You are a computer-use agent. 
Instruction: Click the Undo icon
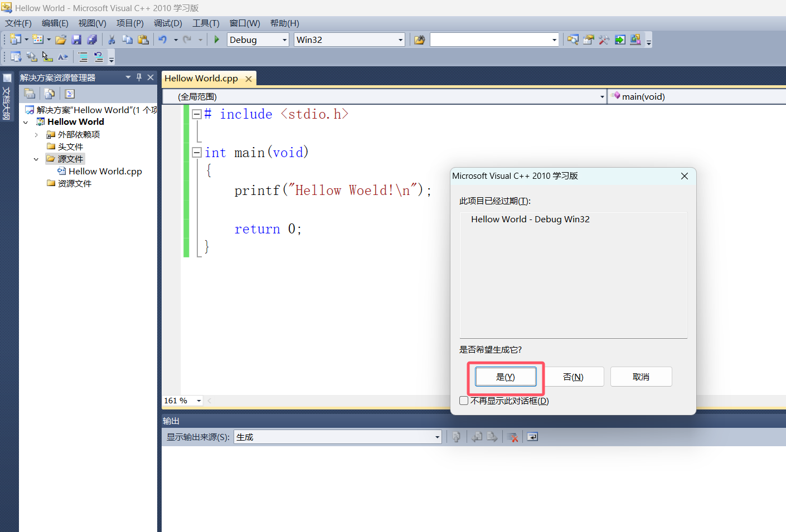pos(162,39)
